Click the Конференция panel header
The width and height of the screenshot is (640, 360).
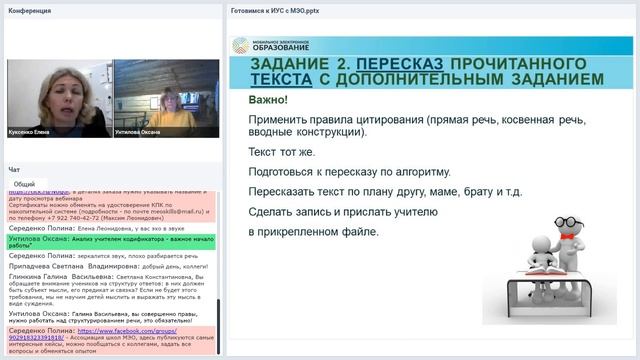113,11
